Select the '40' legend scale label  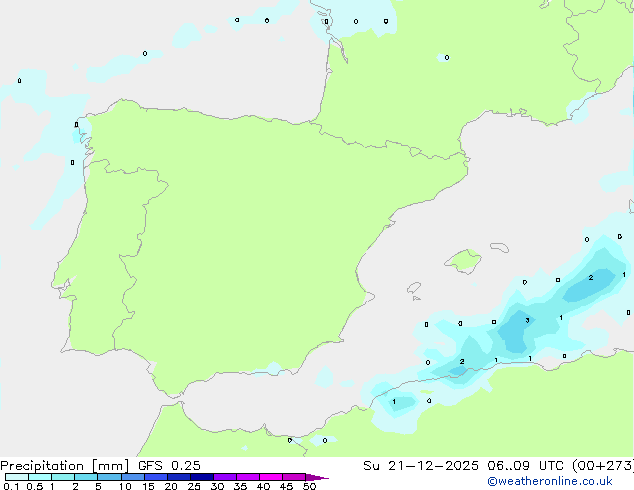click(264, 486)
